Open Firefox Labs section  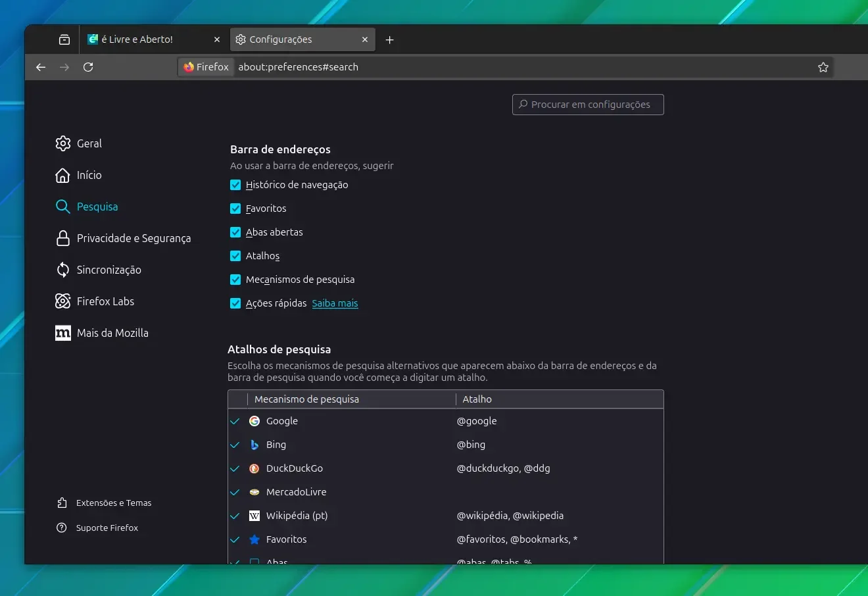click(105, 301)
